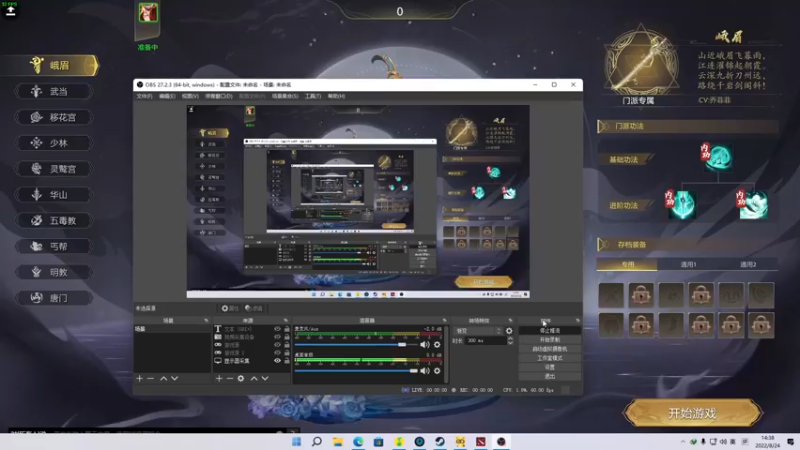The image size is (800, 450).
Task: Open the 麦克风/Aux audio settings gear
Action: tap(437, 345)
